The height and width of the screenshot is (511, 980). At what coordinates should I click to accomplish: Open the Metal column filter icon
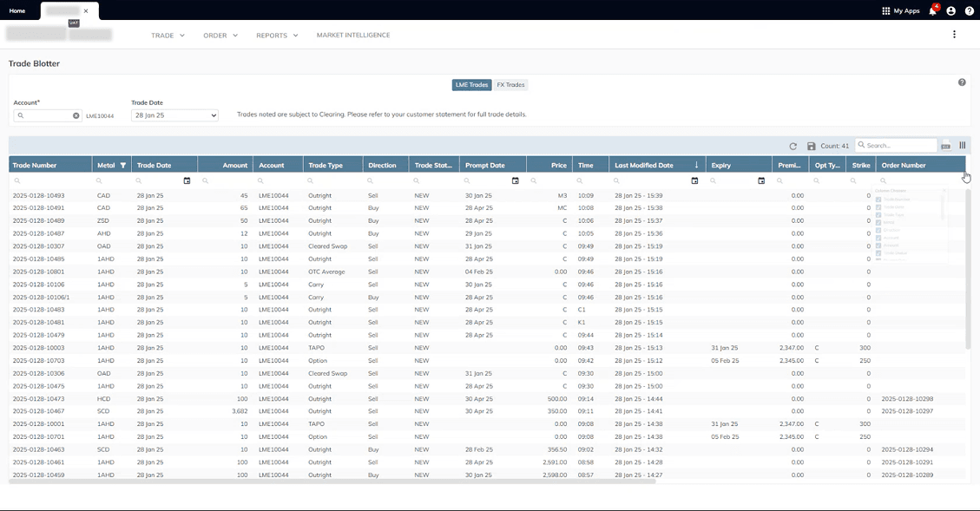pyautogui.click(x=122, y=165)
